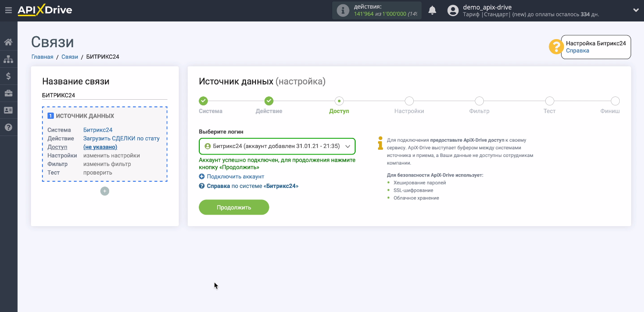Edit the connection name field БИТРИКС24
644x312 pixels.
(104, 95)
